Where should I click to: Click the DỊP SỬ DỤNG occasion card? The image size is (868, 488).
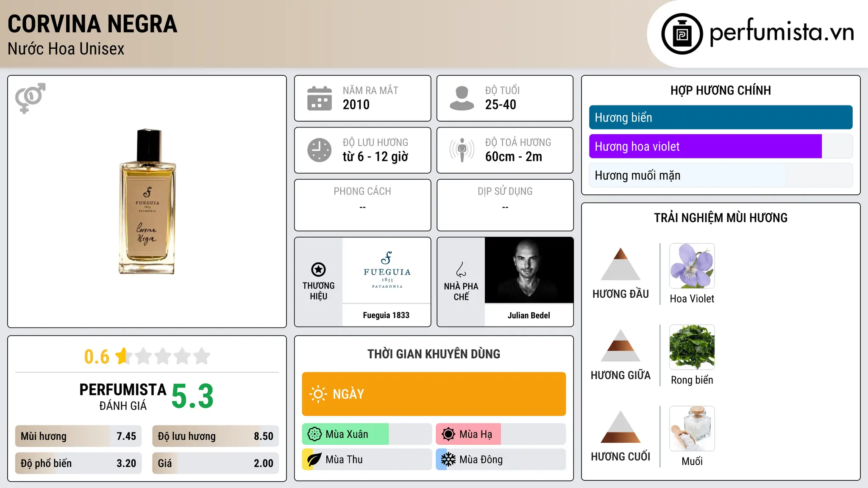505,205
